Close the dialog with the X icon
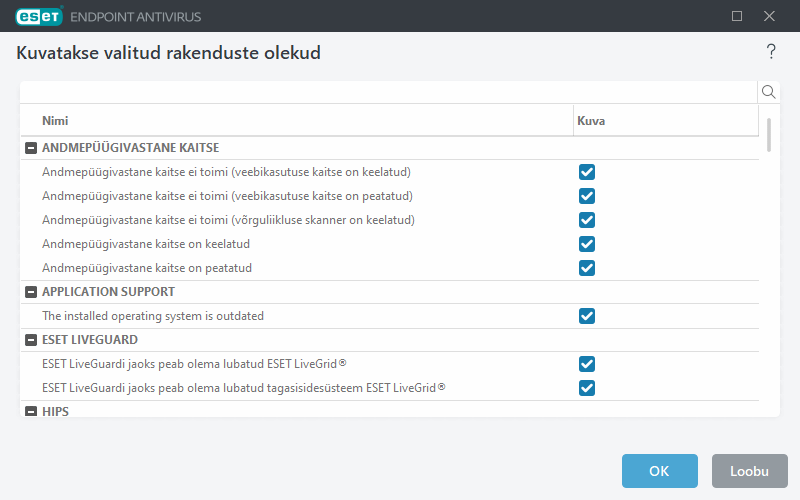Image resolution: width=800 pixels, height=500 pixels. pos(769,16)
